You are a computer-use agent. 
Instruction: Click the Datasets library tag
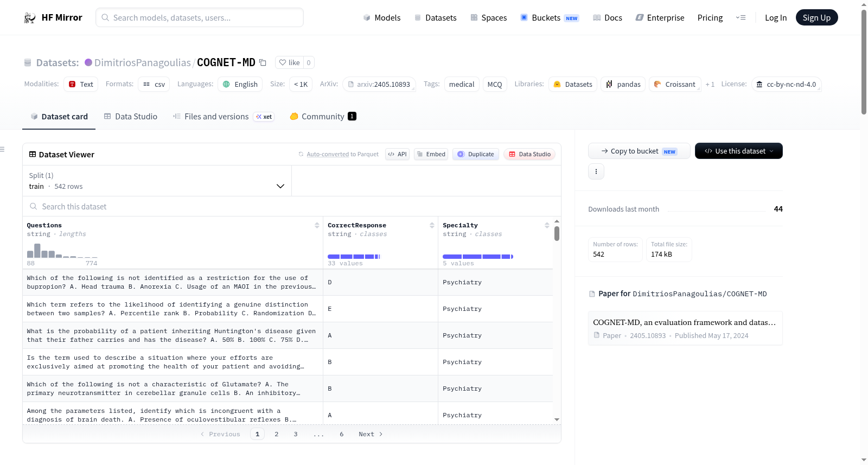pos(573,84)
